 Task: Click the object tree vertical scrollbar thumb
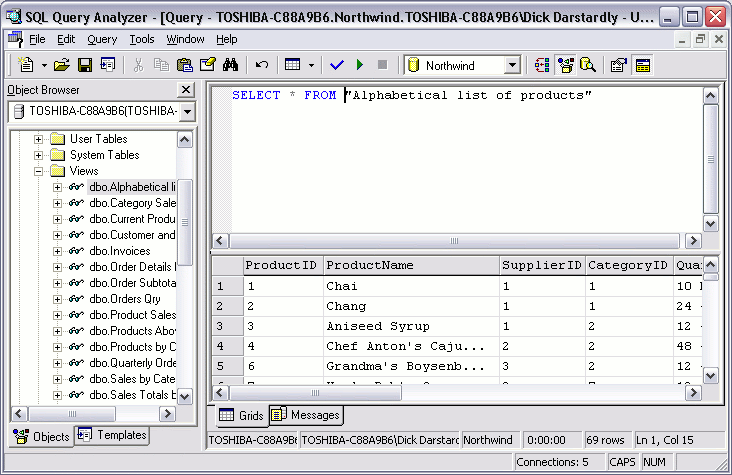(185, 222)
